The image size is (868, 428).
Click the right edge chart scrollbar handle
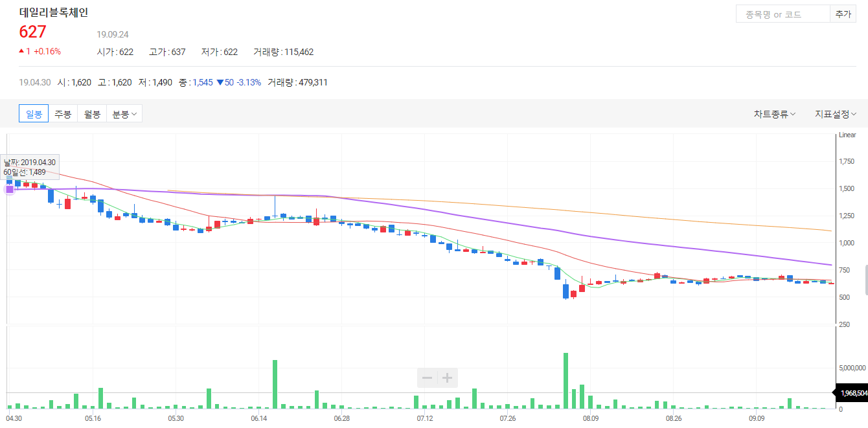point(866,279)
